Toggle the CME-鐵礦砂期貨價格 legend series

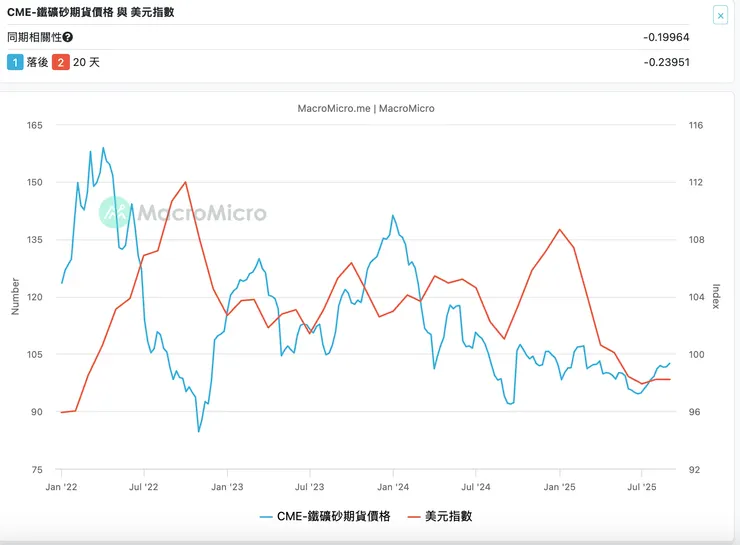(332, 516)
